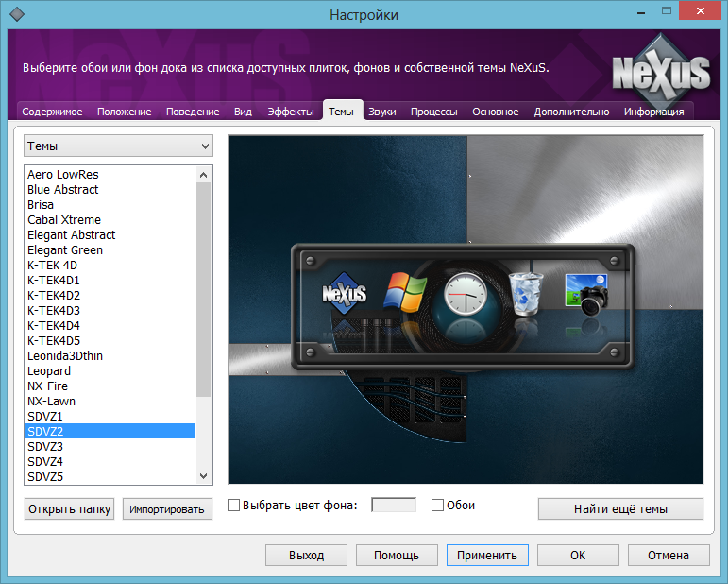728x584 pixels.
Task: Select 'SDVZ1' theme
Action: click(110, 417)
